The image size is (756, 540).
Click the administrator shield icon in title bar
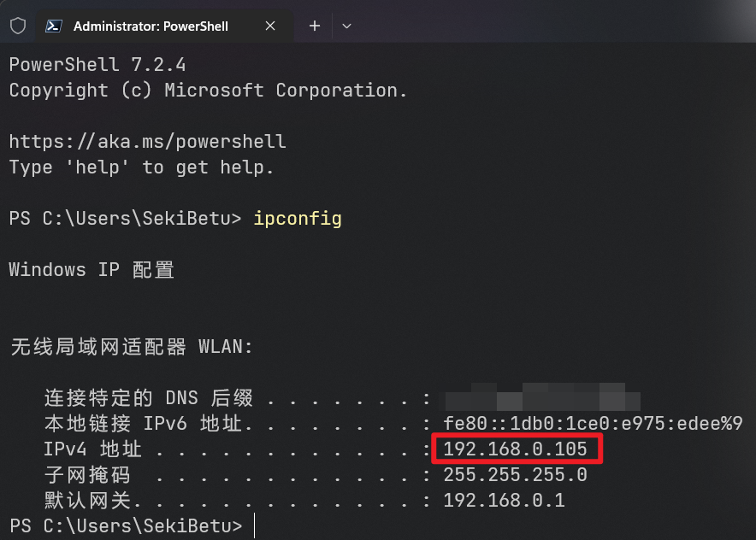(x=18, y=26)
